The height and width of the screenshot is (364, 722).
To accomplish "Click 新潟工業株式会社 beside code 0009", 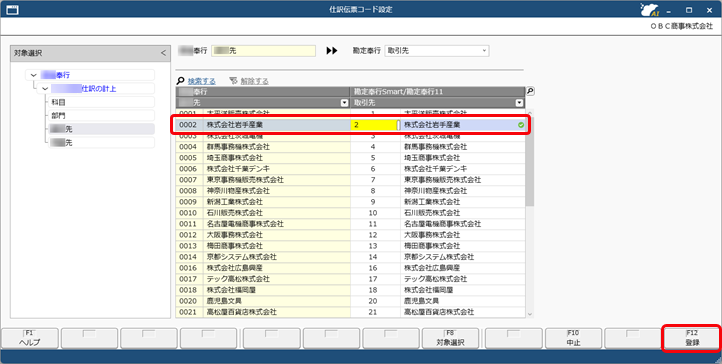I will (x=234, y=202).
